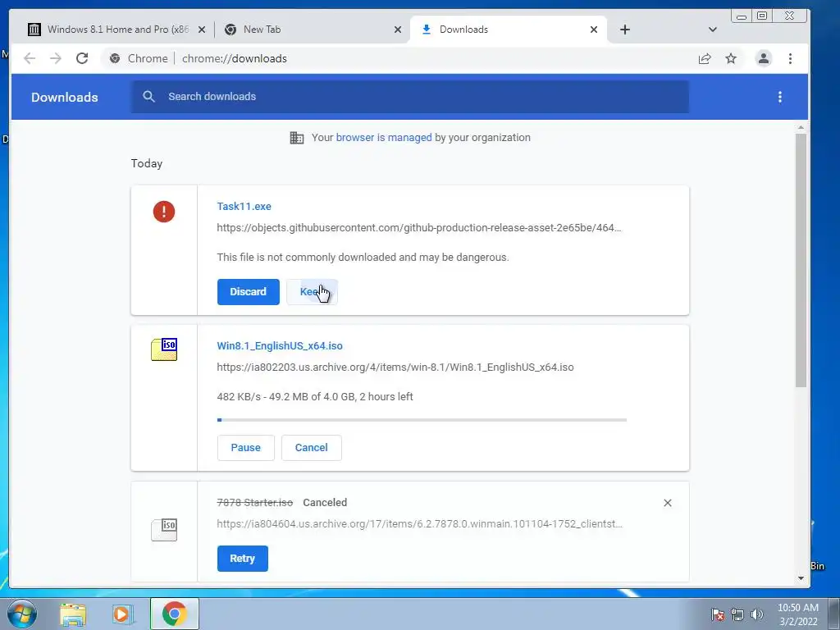Click the Win8.1 download progress bar
The width and height of the screenshot is (840, 630).
(x=422, y=420)
